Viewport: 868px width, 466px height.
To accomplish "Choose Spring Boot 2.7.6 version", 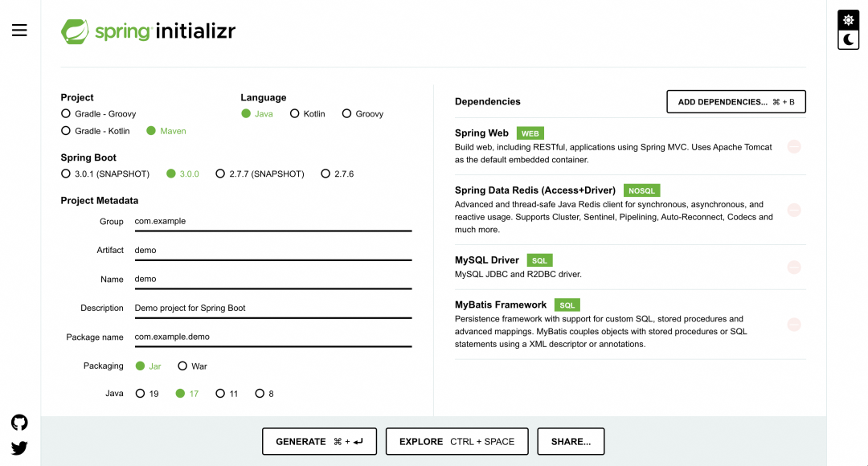I will click(325, 174).
